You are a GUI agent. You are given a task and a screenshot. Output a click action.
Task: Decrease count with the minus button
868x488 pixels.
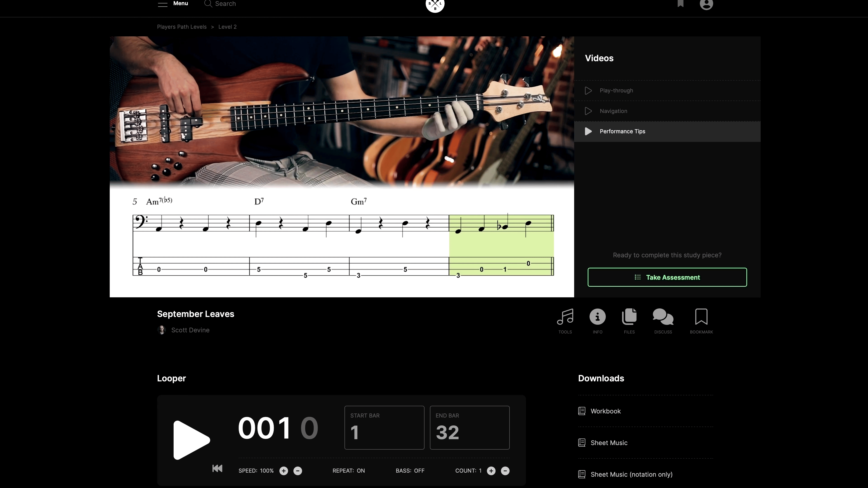tap(505, 471)
